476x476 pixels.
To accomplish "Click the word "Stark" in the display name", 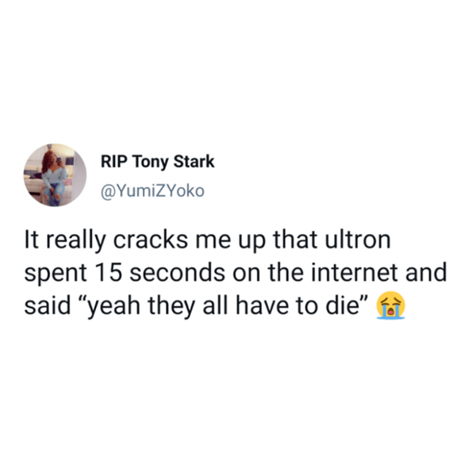I will click(x=194, y=161).
